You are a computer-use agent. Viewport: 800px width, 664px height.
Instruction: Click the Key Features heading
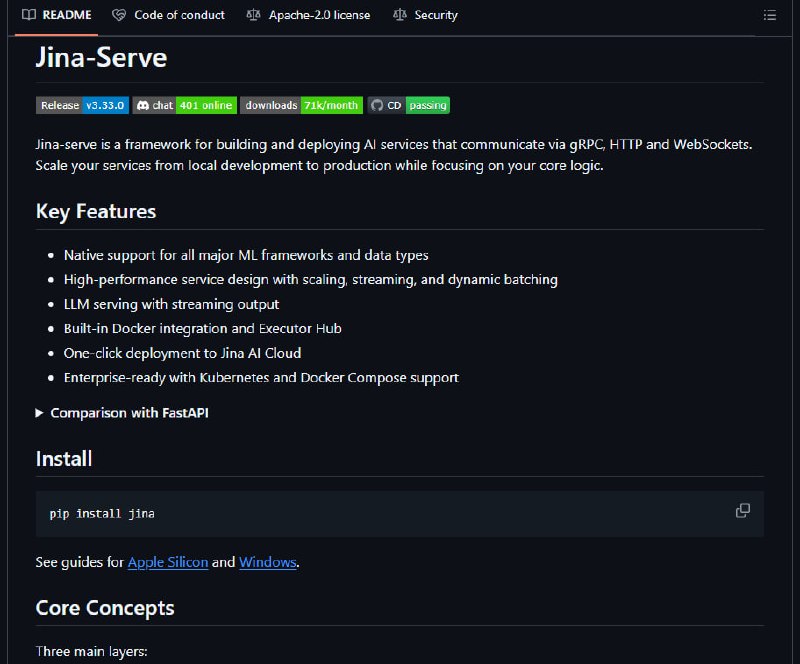point(96,211)
